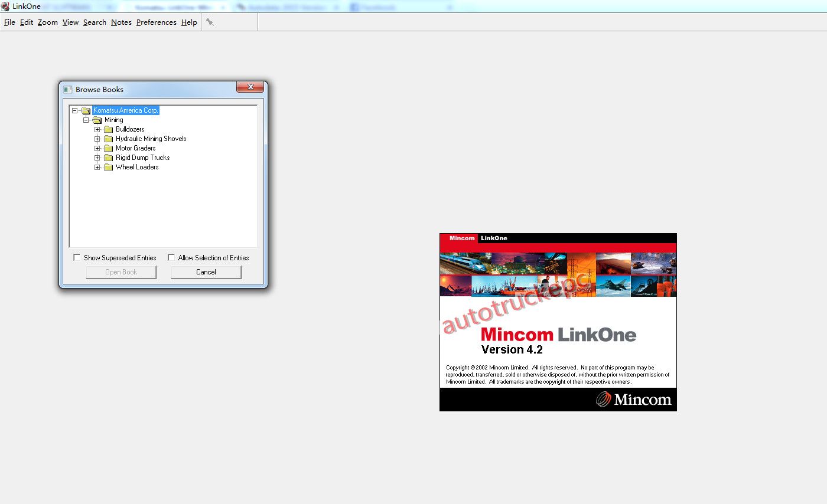
Task: Click the Mincom logo on splash screen
Action: click(634, 400)
